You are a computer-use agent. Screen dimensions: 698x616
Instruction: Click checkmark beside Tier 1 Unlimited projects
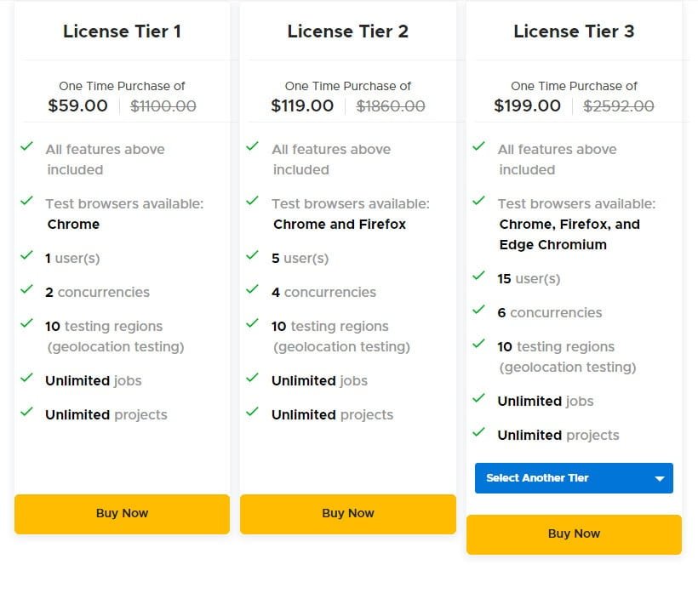click(27, 413)
